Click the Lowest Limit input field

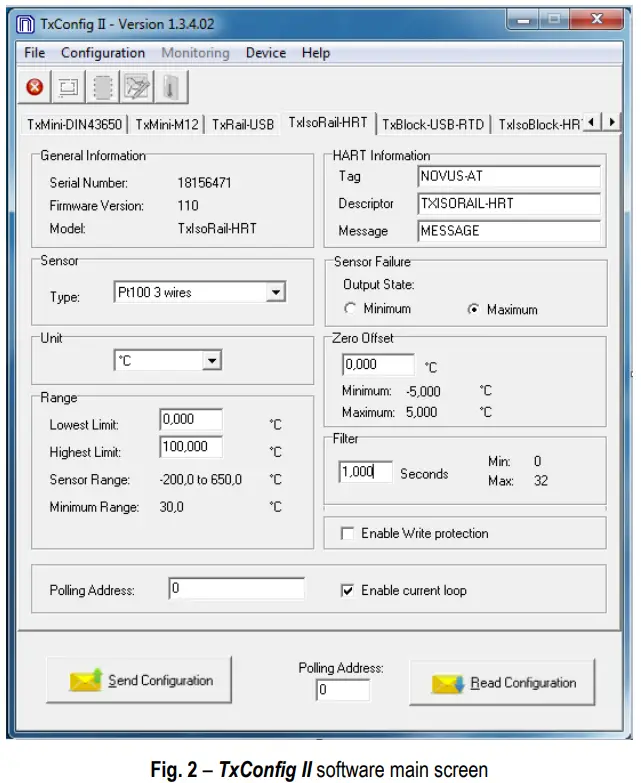click(191, 419)
